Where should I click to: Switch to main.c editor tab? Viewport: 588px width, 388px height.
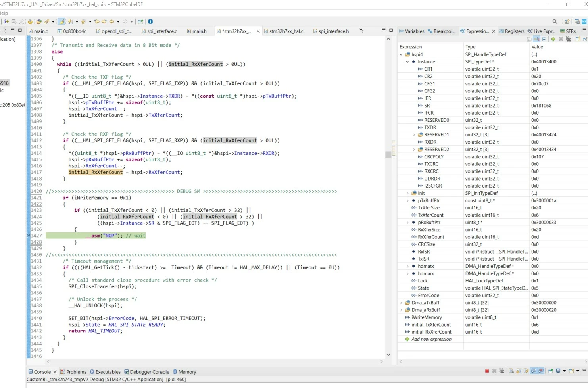click(38, 31)
